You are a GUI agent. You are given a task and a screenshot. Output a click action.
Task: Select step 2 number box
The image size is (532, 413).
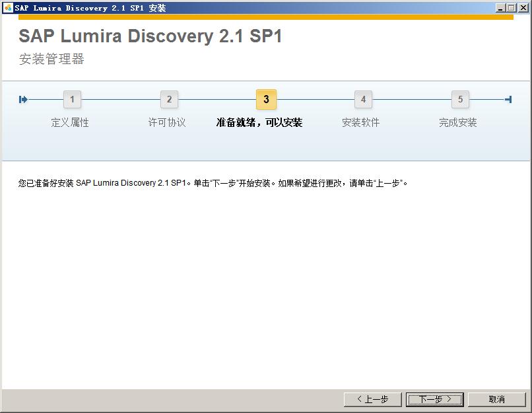170,100
